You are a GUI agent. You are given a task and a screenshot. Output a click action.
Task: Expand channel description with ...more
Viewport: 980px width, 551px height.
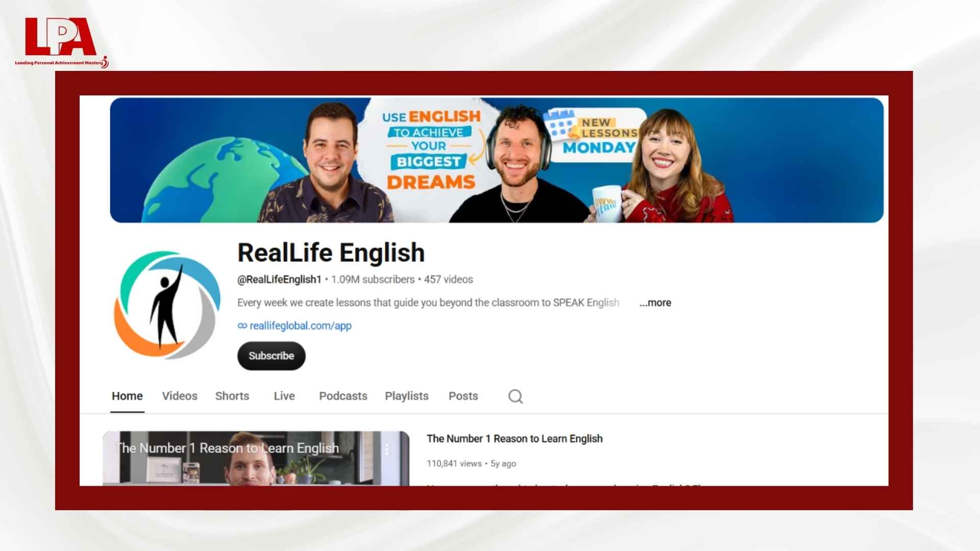(x=655, y=303)
